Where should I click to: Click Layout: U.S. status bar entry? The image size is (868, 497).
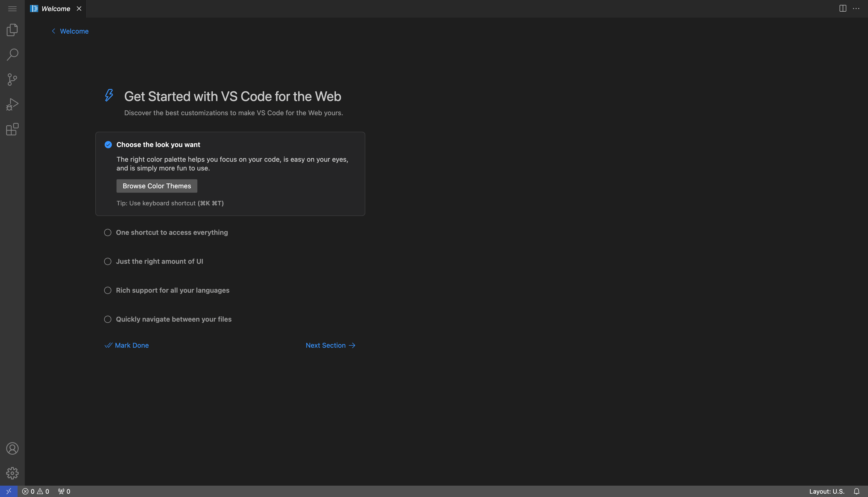[827, 491]
